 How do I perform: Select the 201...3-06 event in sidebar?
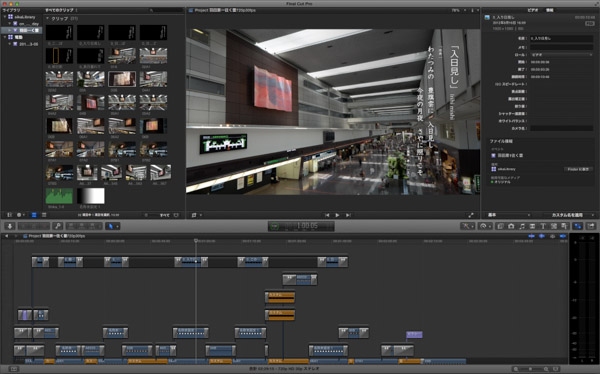[x=29, y=44]
